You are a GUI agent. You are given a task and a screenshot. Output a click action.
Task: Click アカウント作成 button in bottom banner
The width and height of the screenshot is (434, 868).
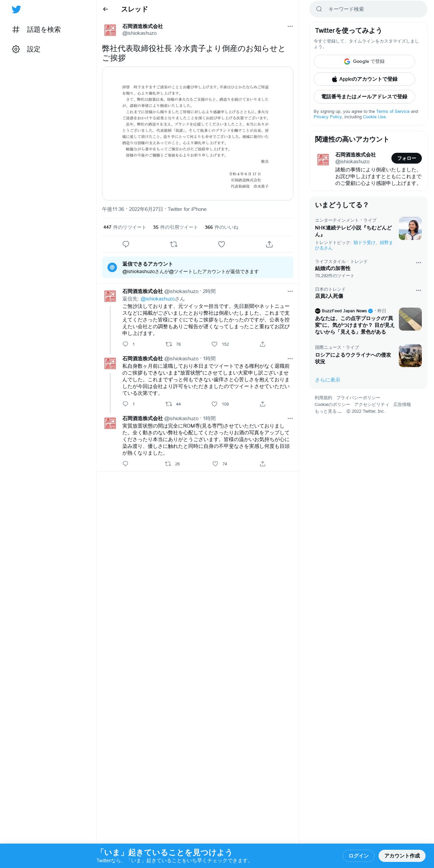click(402, 855)
